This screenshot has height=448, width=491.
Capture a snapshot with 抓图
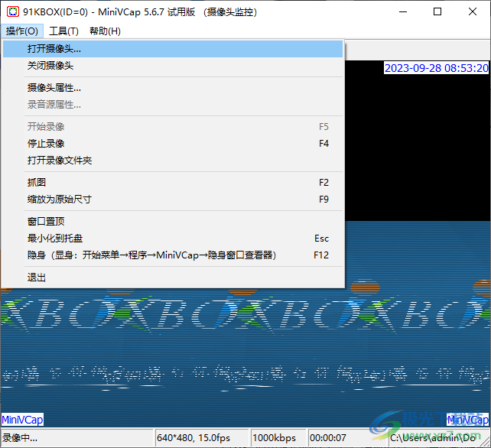pos(173,182)
